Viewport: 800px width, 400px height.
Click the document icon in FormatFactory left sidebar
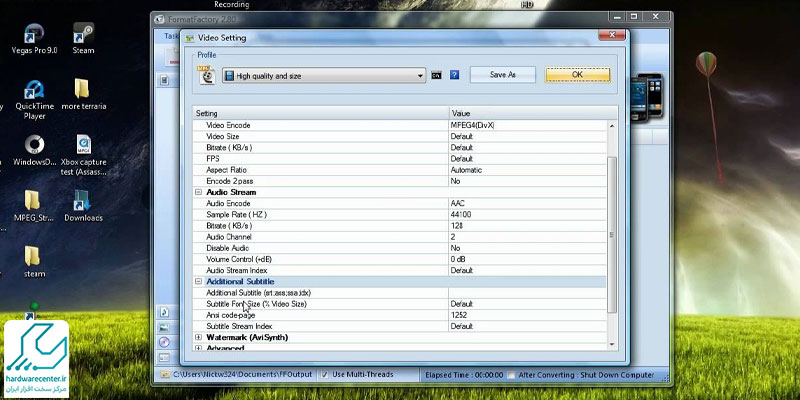click(164, 81)
